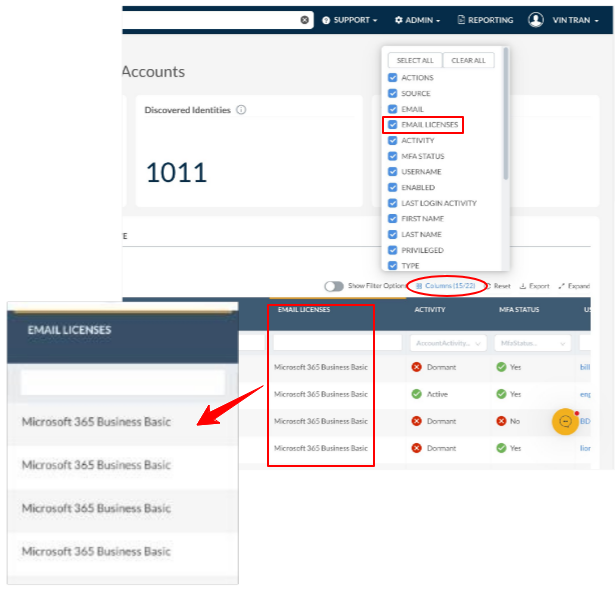Toggle the MFA Status column checkbox
The image size is (615, 591).
click(x=393, y=156)
